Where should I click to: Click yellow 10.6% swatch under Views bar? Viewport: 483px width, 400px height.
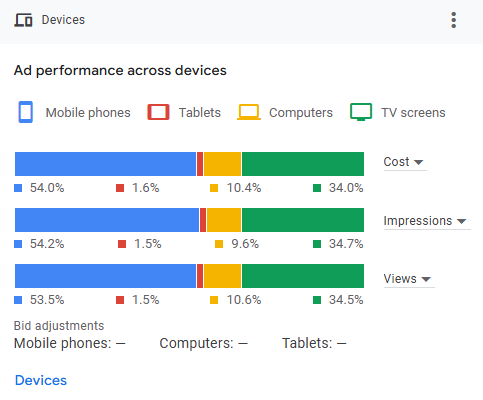(214, 300)
